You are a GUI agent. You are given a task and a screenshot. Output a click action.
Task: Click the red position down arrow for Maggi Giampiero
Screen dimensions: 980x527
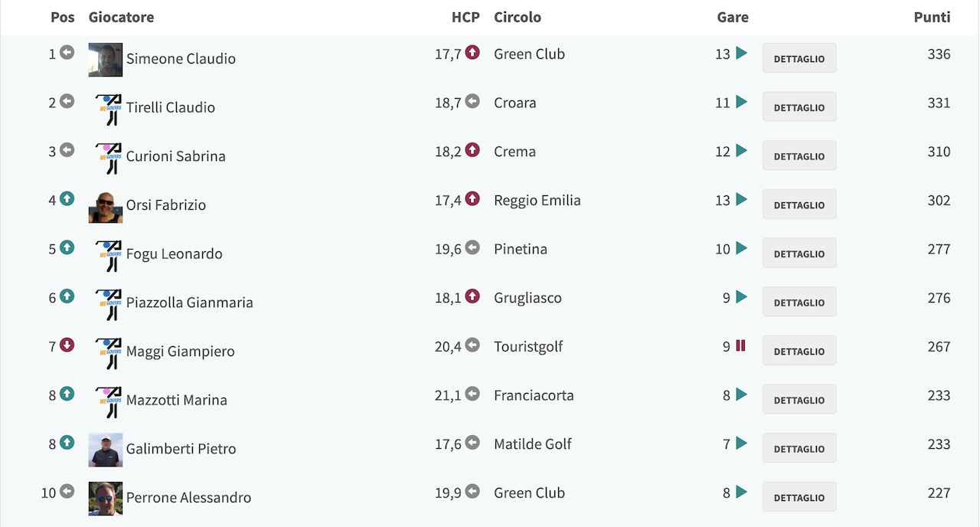point(67,345)
